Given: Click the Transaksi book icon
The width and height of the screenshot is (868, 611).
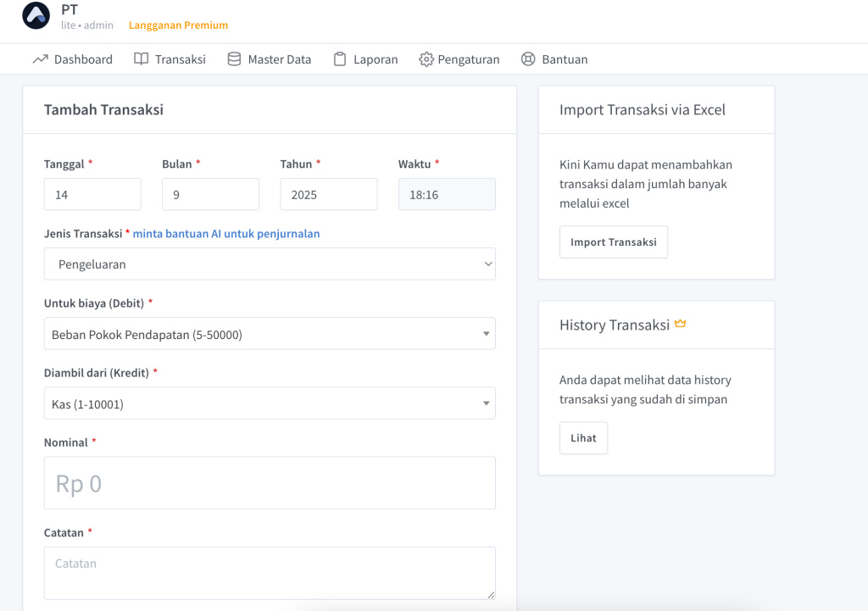Looking at the screenshot, I should (141, 59).
